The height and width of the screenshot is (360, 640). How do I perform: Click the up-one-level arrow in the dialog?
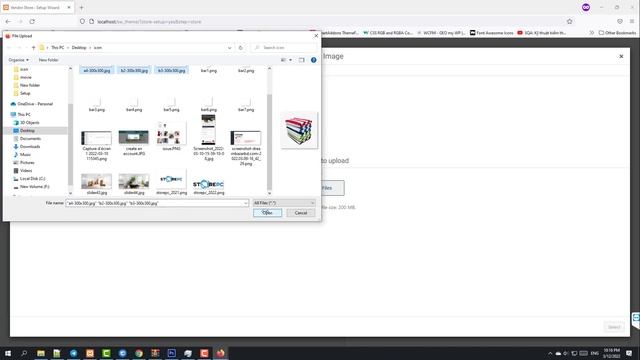(x=33, y=48)
